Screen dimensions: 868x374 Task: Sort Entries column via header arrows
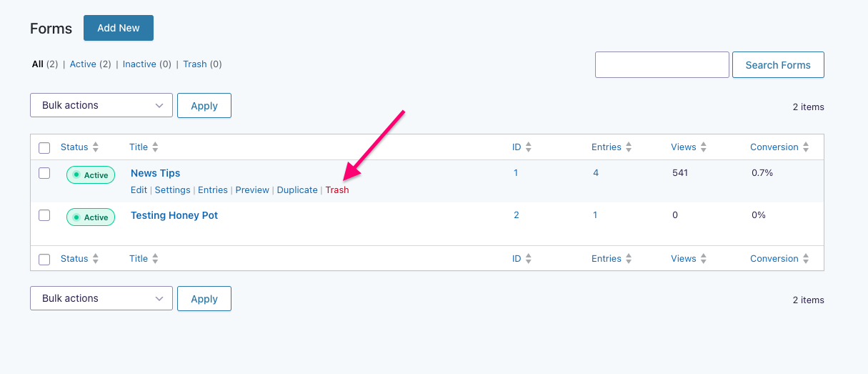tap(629, 147)
